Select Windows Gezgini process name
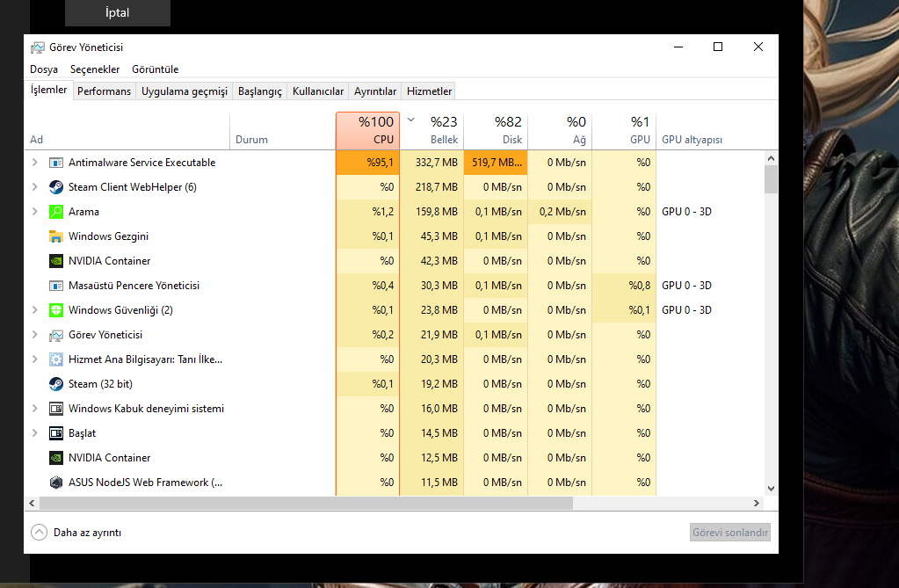Image resolution: width=899 pixels, height=588 pixels. tap(108, 236)
